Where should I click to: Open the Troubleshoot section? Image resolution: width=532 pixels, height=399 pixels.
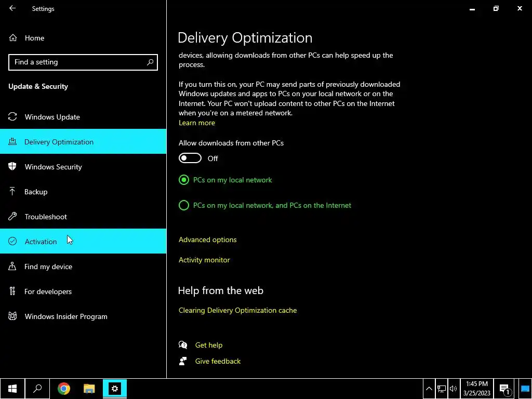(x=83, y=217)
